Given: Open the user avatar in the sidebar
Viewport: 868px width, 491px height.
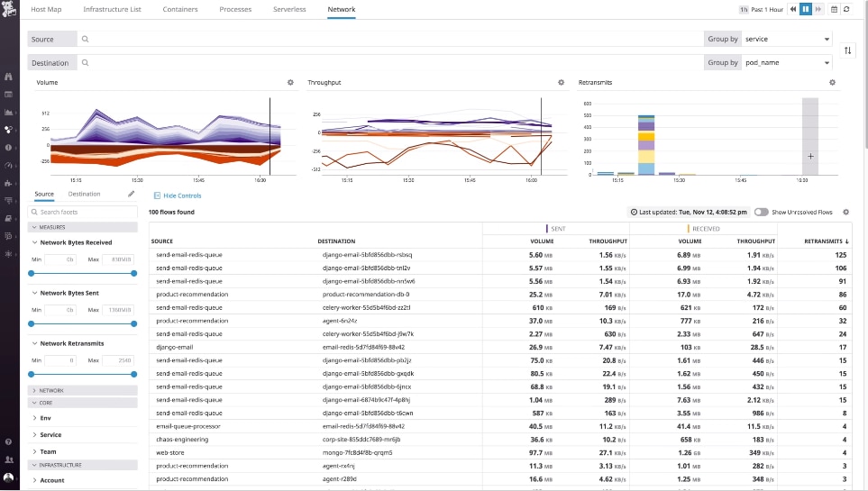Looking at the screenshot, I should click(8, 477).
